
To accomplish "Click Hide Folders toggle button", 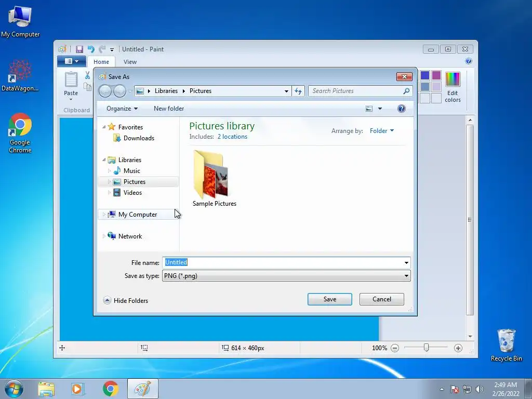I will point(126,301).
